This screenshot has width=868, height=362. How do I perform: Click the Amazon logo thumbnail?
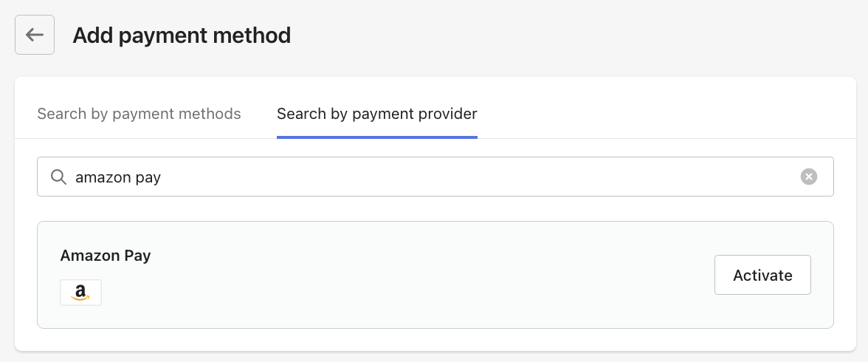[81, 292]
